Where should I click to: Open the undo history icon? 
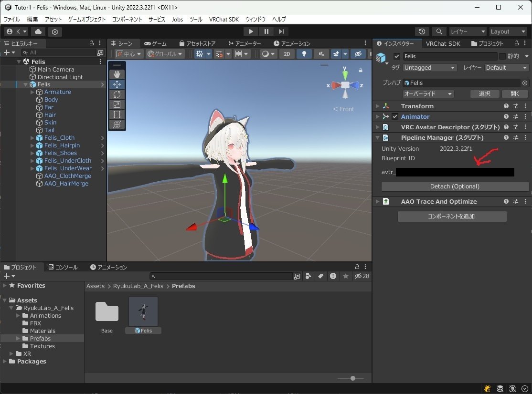click(x=422, y=31)
